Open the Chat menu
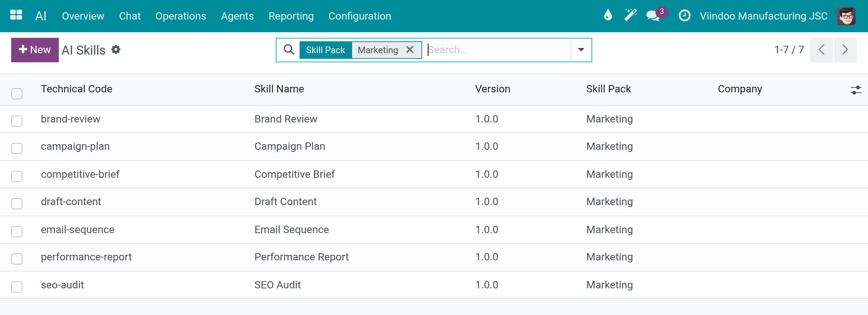The height and width of the screenshot is (315, 868). [x=130, y=16]
